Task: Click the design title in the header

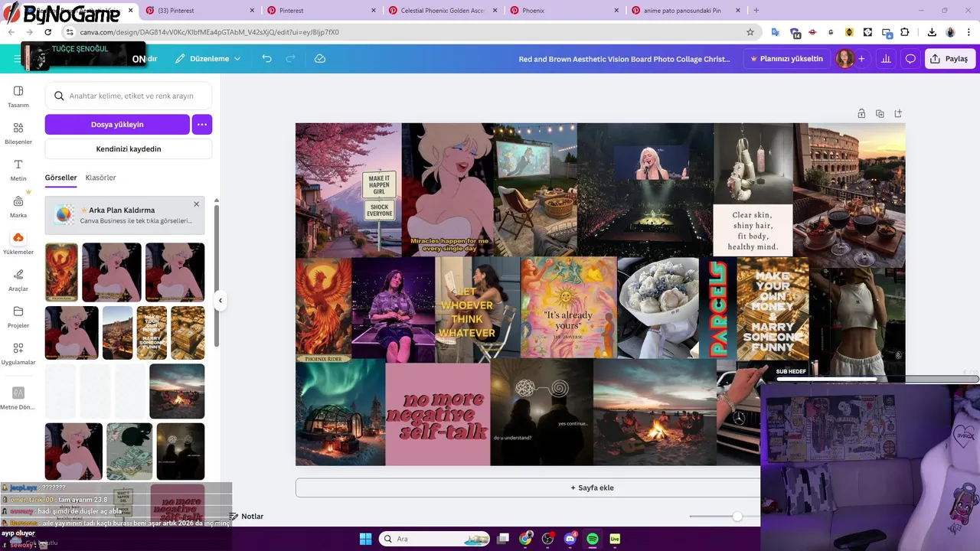Action: pyautogui.click(x=624, y=59)
